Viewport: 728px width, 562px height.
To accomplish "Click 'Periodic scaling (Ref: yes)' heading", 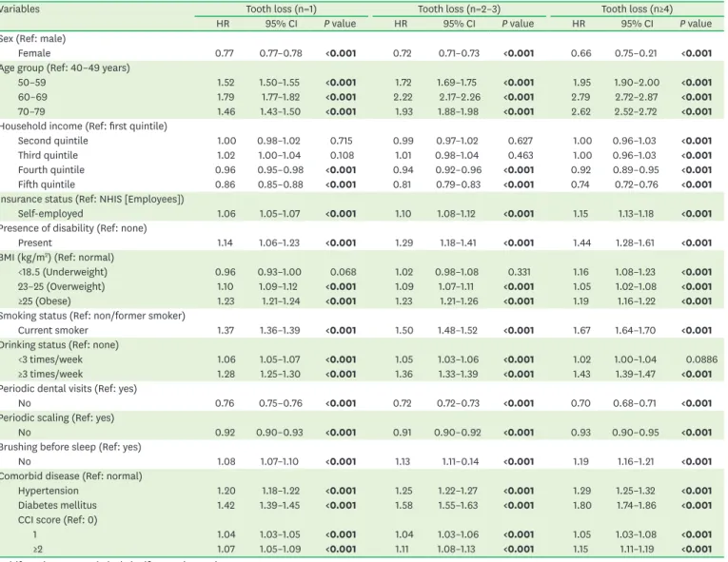I will coord(57,417).
